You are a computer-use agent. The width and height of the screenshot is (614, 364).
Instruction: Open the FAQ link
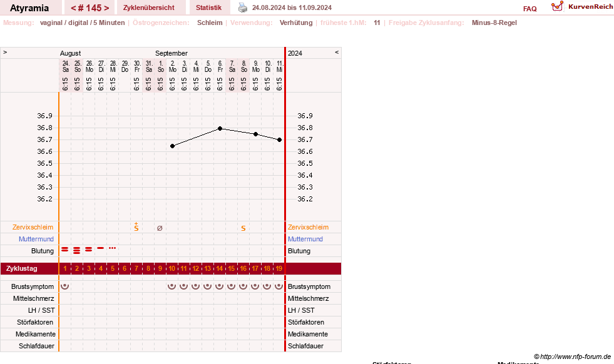530,9
